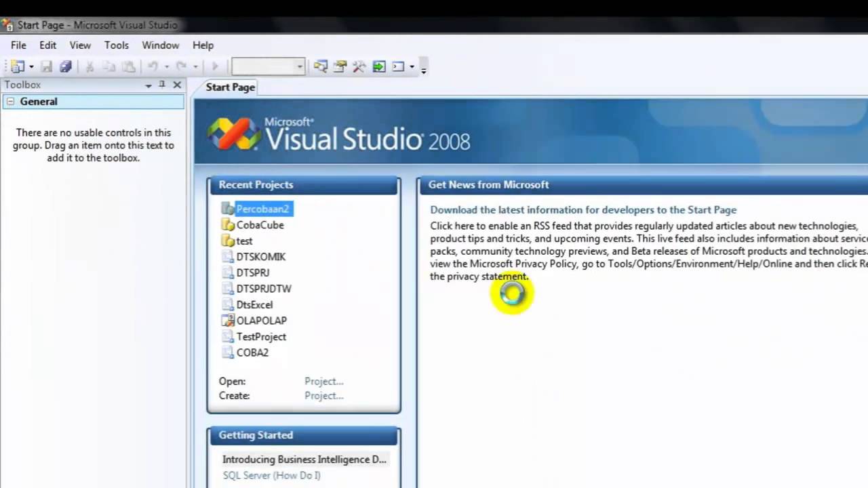Click the Getting Started panel header

(x=304, y=435)
